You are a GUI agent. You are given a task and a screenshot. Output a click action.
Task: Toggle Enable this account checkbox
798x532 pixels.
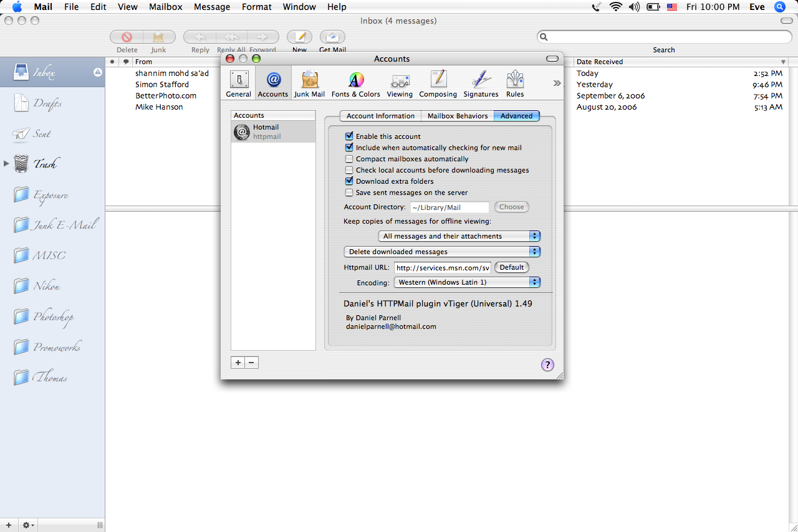point(349,136)
